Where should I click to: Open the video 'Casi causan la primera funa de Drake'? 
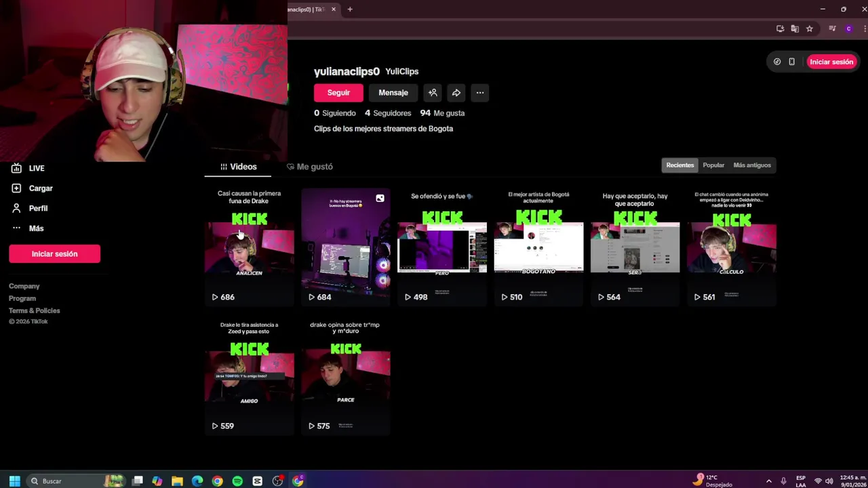click(x=249, y=247)
